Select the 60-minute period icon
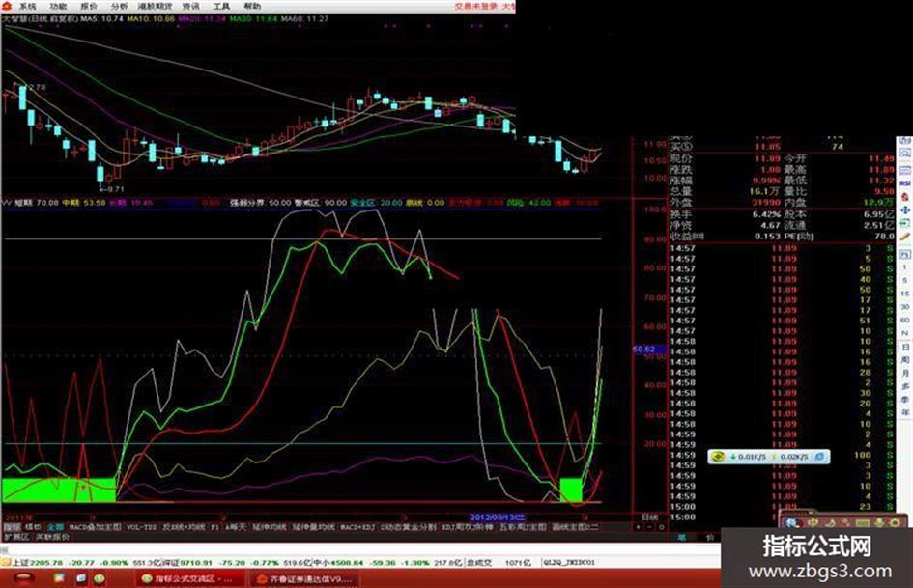 (905, 321)
